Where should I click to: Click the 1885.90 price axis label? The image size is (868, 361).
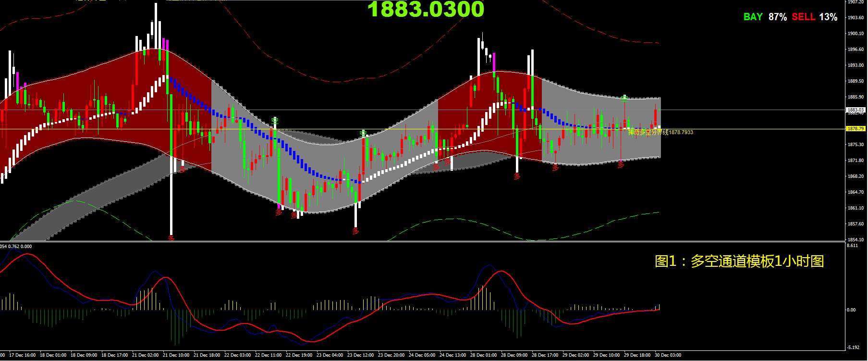click(x=856, y=97)
